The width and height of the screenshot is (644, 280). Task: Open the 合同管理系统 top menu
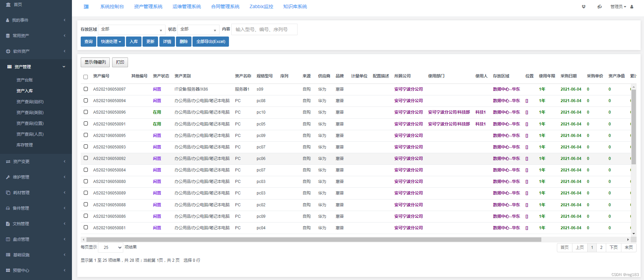coord(225,7)
